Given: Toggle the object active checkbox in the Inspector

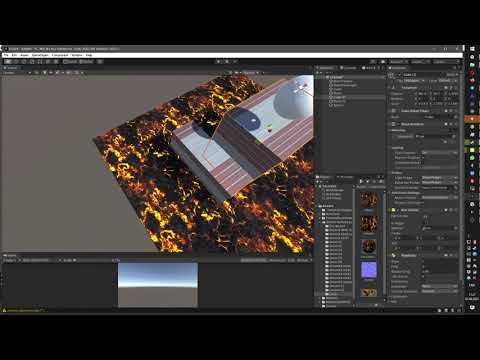Looking at the screenshot, I should [x=399, y=75].
